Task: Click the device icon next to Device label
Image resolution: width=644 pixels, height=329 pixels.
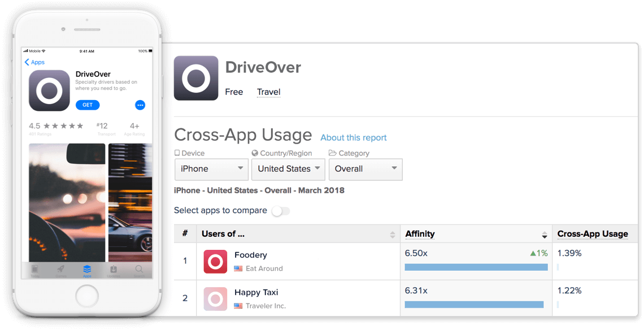Action: [x=177, y=153]
